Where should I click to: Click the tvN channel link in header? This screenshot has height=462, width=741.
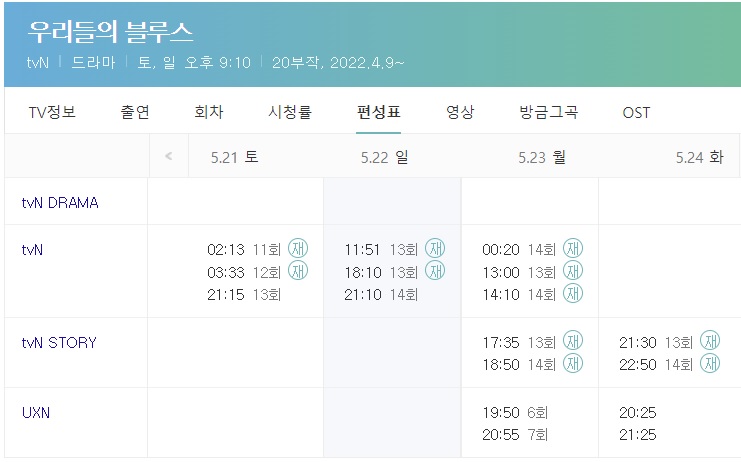coord(38,63)
